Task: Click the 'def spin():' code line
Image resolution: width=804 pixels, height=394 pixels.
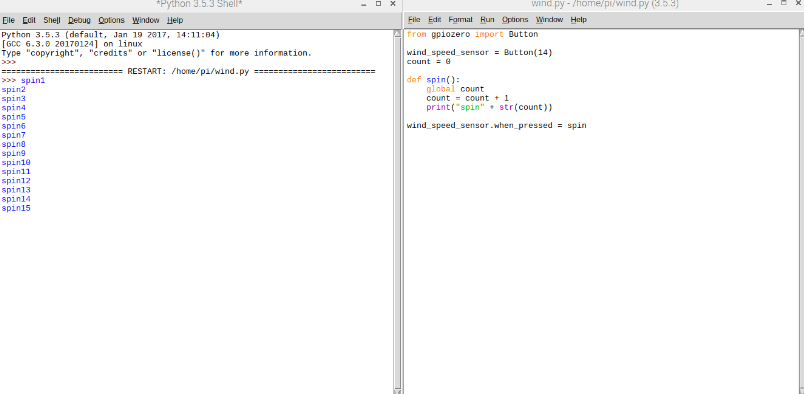Action: (x=434, y=80)
